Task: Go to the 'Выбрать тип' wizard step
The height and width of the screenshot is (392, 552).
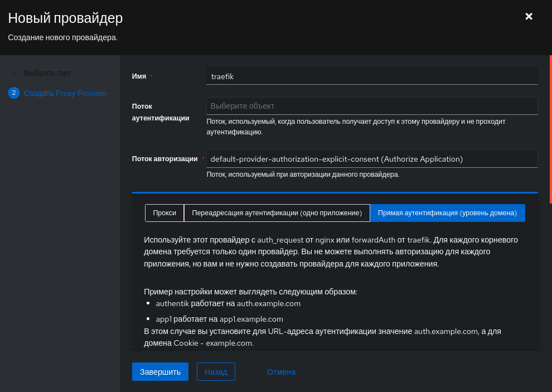Action: pyautogui.click(x=47, y=73)
